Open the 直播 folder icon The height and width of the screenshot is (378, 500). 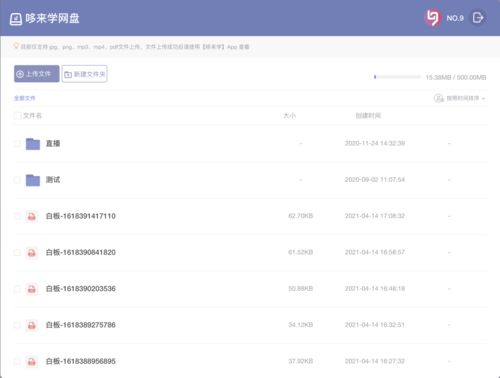(33, 144)
